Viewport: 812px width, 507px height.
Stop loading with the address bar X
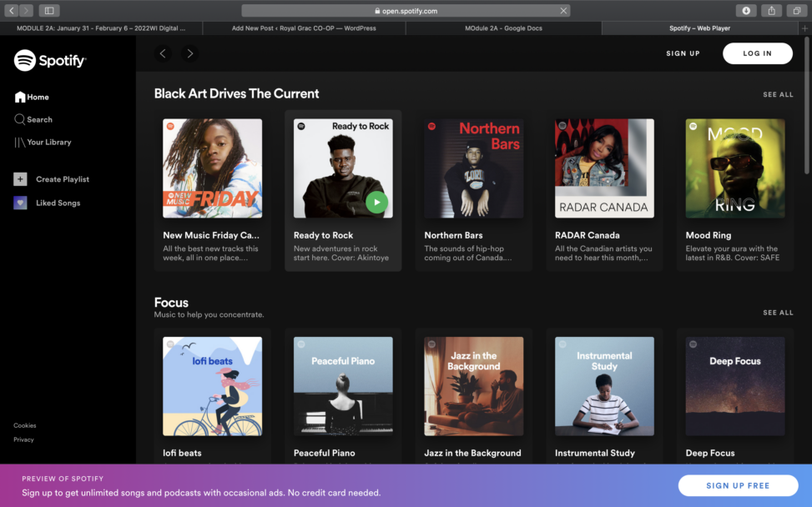click(563, 11)
